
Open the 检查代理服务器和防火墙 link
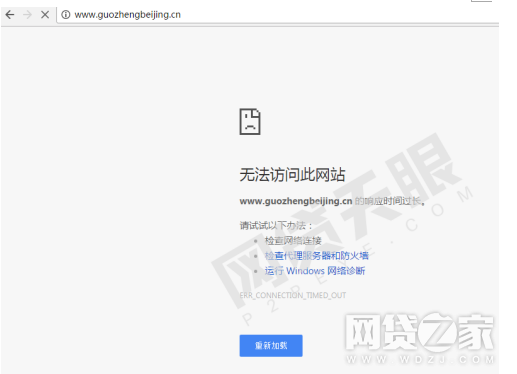(x=317, y=256)
